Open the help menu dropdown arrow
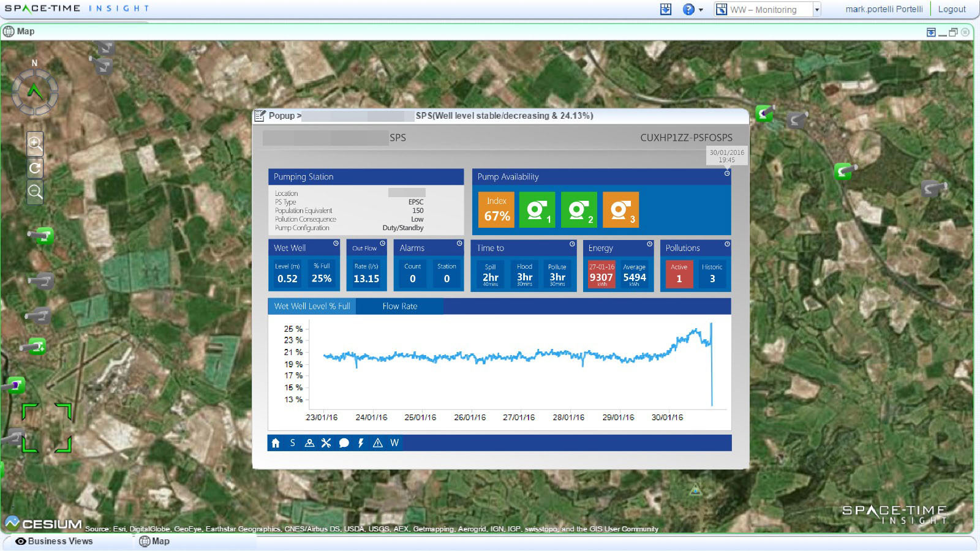Image resolution: width=980 pixels, height=551 pixels. [701, 10]
